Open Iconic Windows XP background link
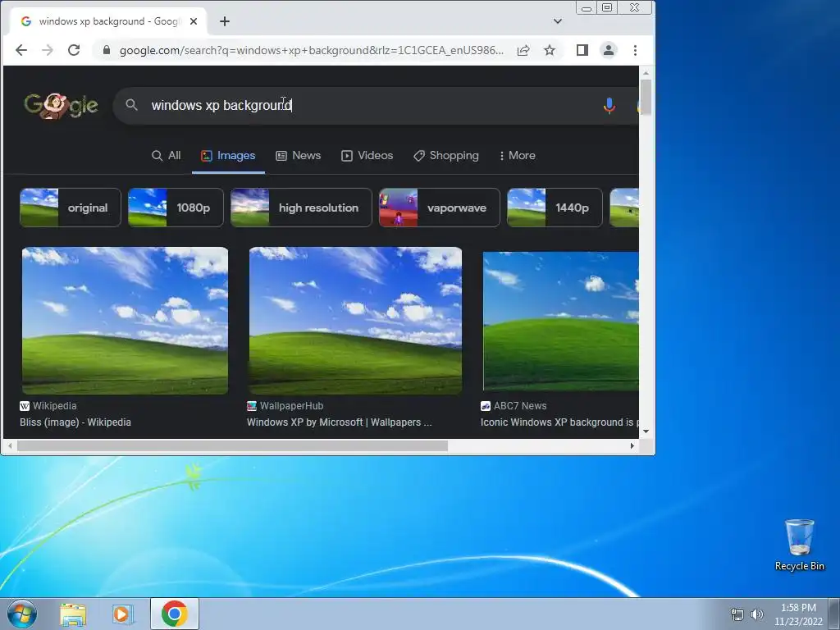840x630 pixels. tap(559, 422)
